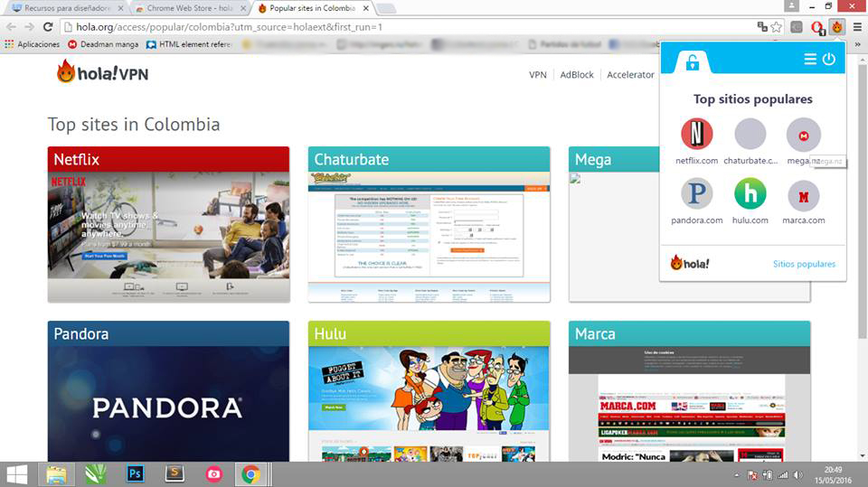Close the Popular sites in Colombia tab
The height and width of the screenshot is (487, 868).
point(366,8)
